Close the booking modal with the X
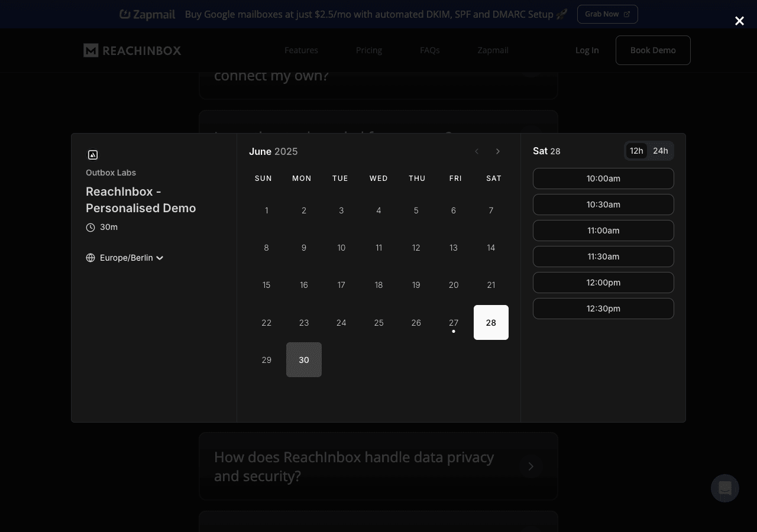 point(739,21)
